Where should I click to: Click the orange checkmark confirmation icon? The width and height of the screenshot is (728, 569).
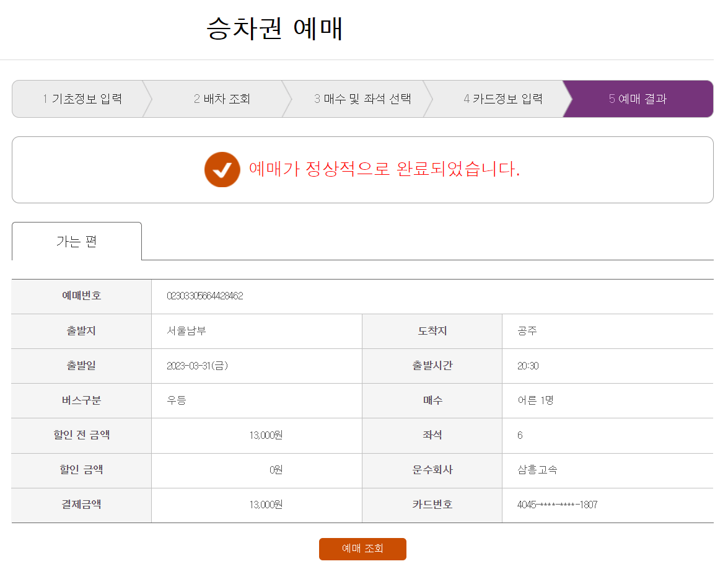222,170
